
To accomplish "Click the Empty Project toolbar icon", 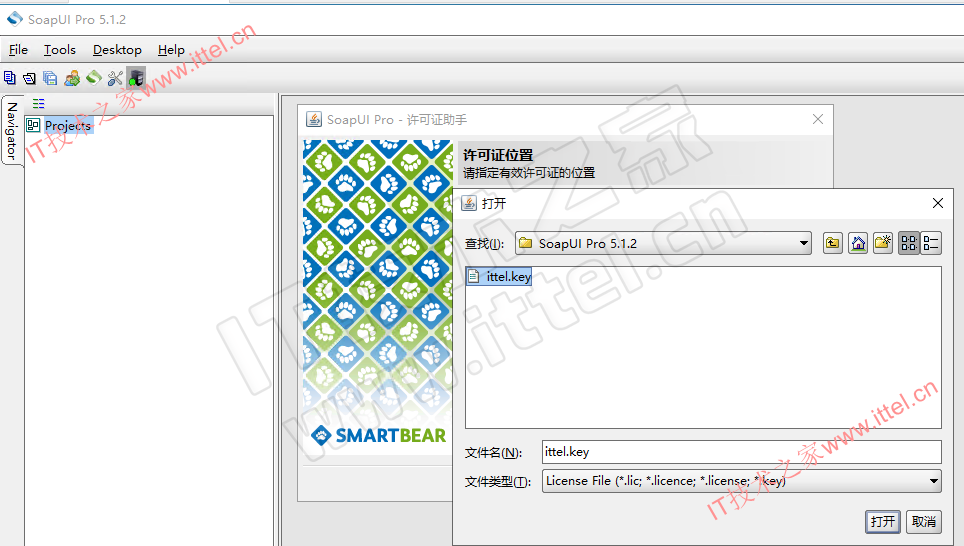I will tap(9, 78).
